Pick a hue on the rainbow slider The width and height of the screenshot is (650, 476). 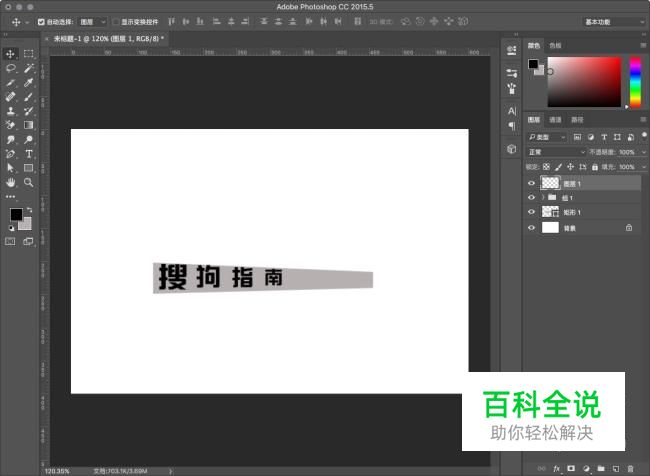635,82
